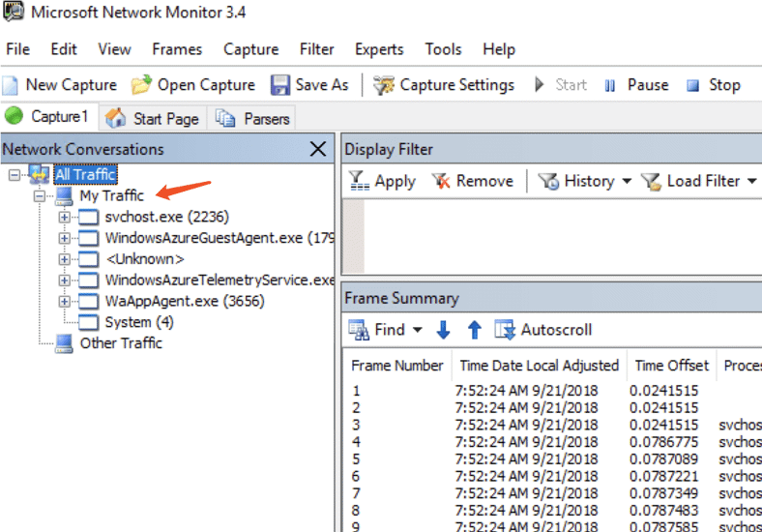The height and width of the screenshot is (532, 762).
Task: Click the Other Traffic computer icon
Action: pos(64,343)
